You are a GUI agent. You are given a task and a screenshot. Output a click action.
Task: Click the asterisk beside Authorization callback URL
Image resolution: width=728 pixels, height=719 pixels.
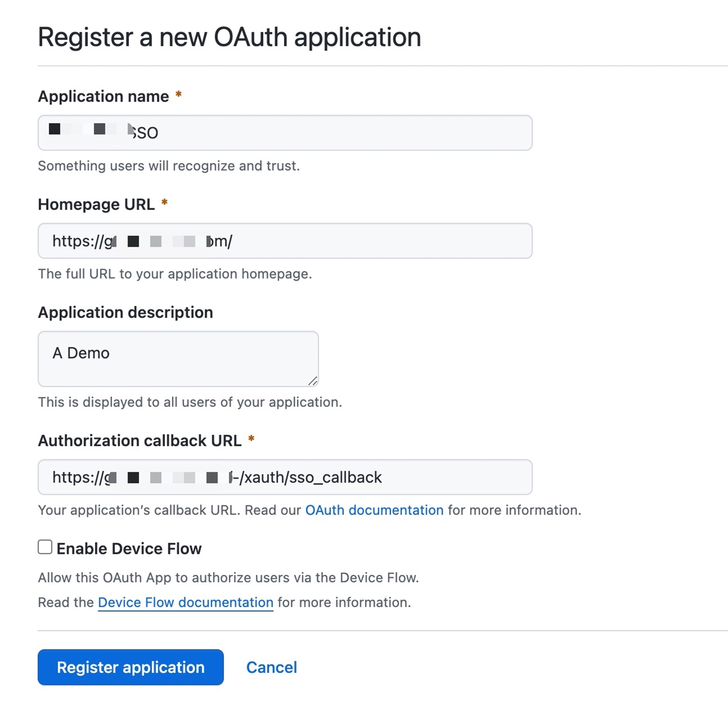coord(251,439)
